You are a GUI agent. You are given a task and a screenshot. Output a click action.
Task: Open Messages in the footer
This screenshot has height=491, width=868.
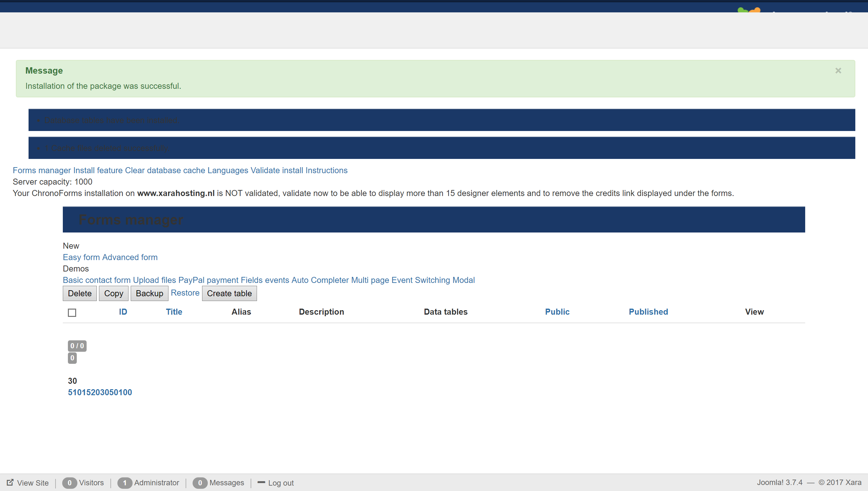227,483
